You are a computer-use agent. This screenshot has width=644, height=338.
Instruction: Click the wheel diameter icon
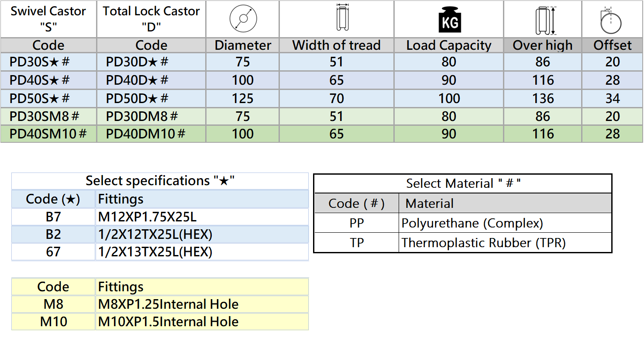pos(243,20)
